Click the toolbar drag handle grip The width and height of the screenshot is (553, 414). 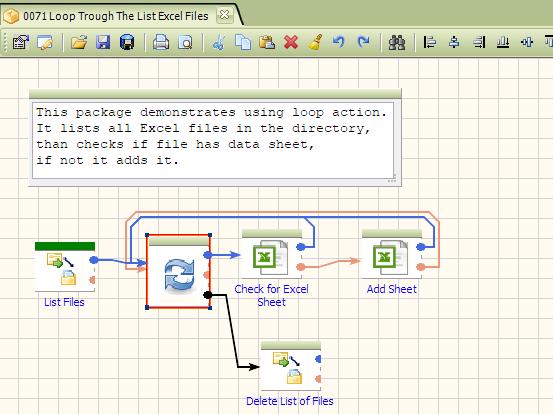click(x=6, y=42)
